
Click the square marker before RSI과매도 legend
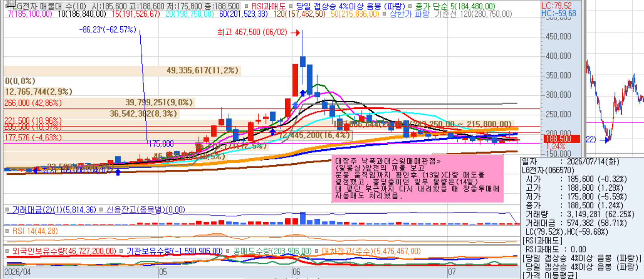[x=247, y=7]
